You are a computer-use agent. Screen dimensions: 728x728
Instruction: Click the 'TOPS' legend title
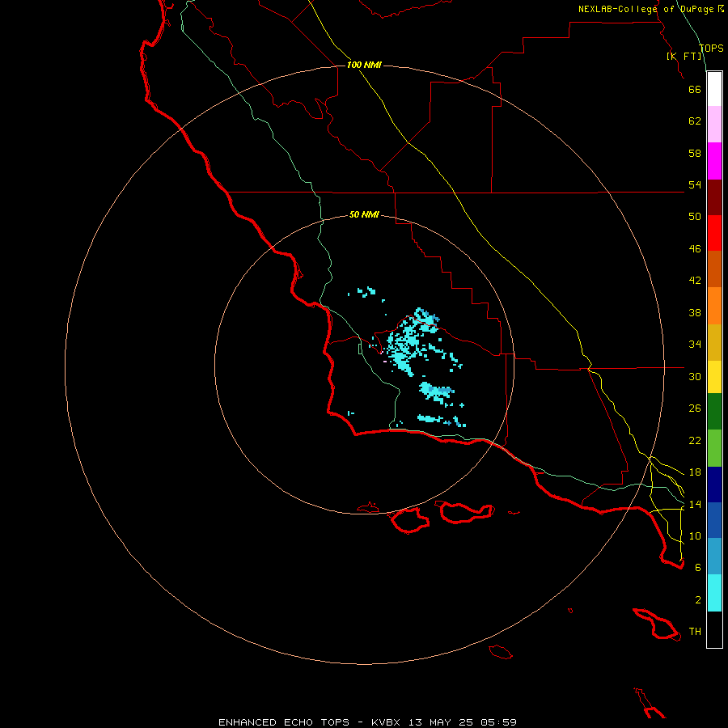click(711, 49)
